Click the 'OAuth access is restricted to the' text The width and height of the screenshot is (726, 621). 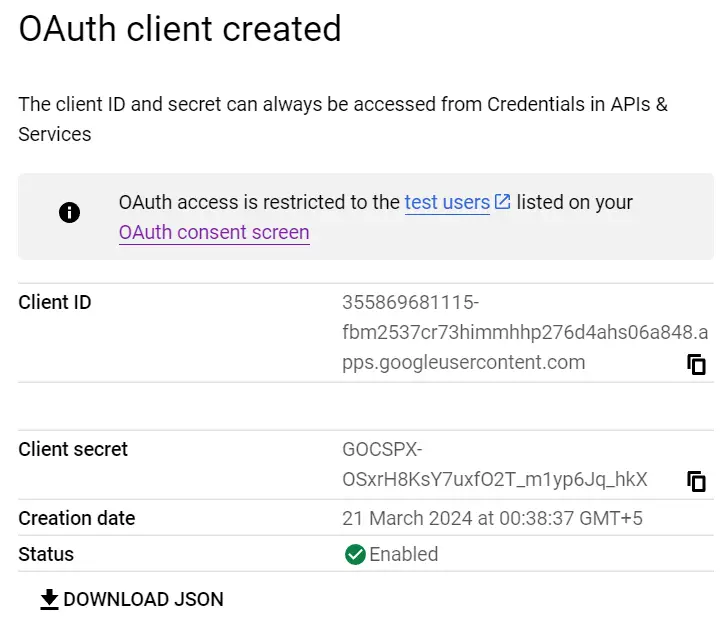pos(259,202)
